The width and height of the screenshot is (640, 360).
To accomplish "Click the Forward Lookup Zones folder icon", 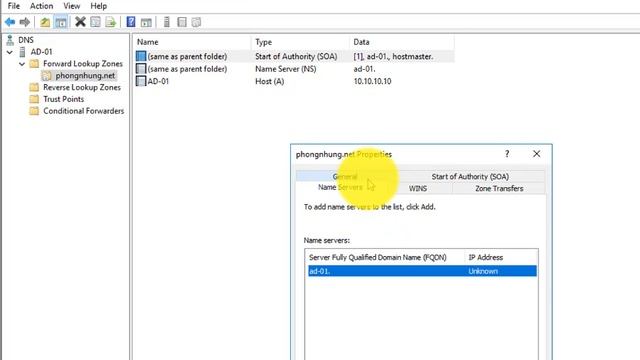I will [34, 64].
